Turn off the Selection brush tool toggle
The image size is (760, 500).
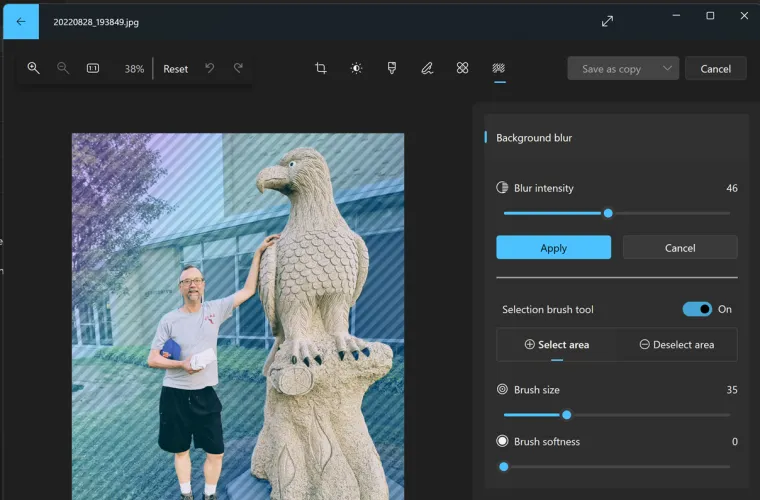tap(697, 309)
